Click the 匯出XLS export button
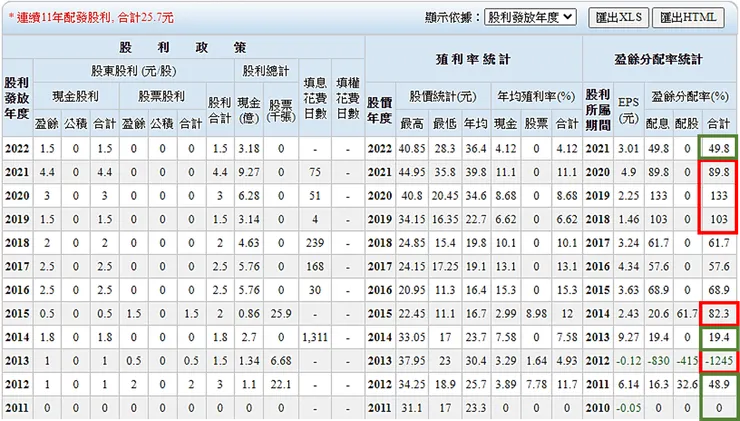 click(x=618, y=18)
